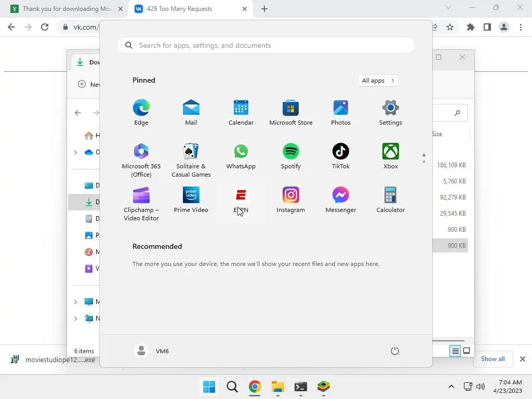Open Settings from the Start menu
This screenshot has width=532, height=399.
point(391,112)
